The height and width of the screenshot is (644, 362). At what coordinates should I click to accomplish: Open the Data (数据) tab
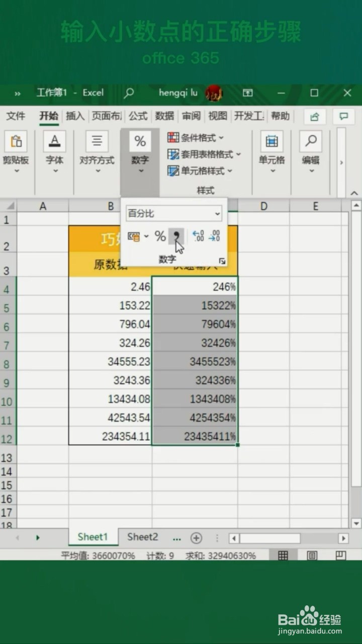[x=164, y=116]
